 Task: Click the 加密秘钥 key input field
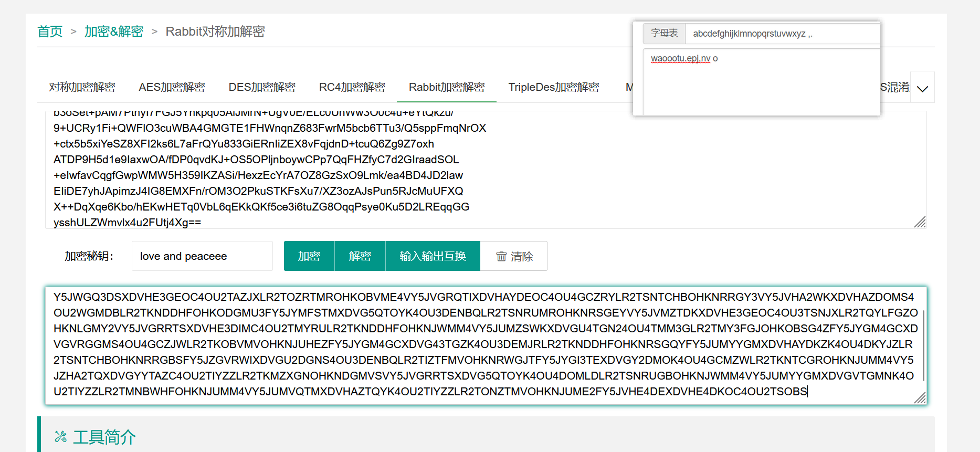coord(202,256)
